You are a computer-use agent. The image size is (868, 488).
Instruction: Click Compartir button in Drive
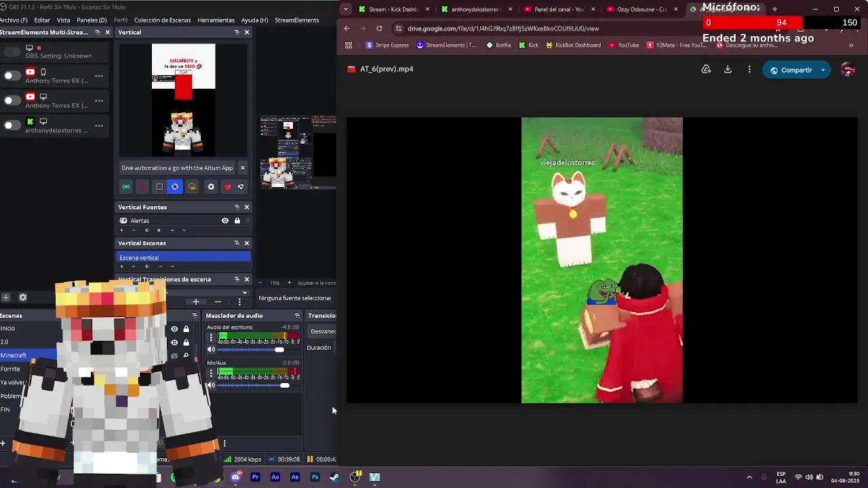point(790,70)
